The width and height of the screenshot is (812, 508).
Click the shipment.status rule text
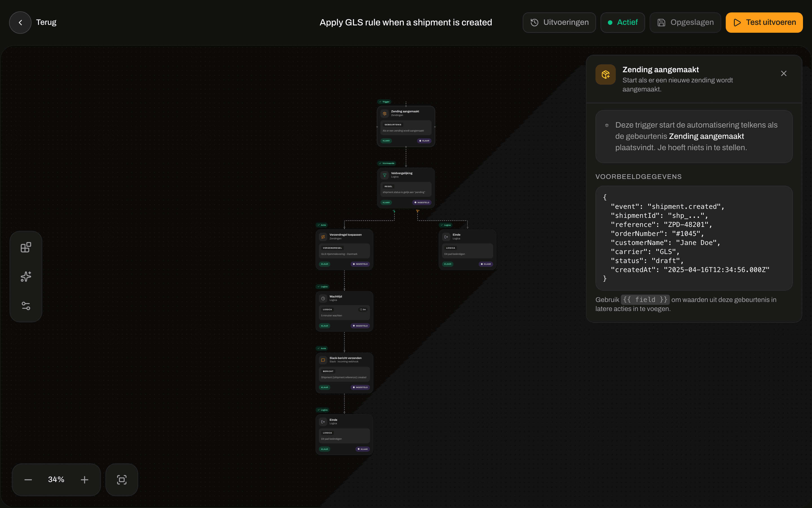click(404, 192)
